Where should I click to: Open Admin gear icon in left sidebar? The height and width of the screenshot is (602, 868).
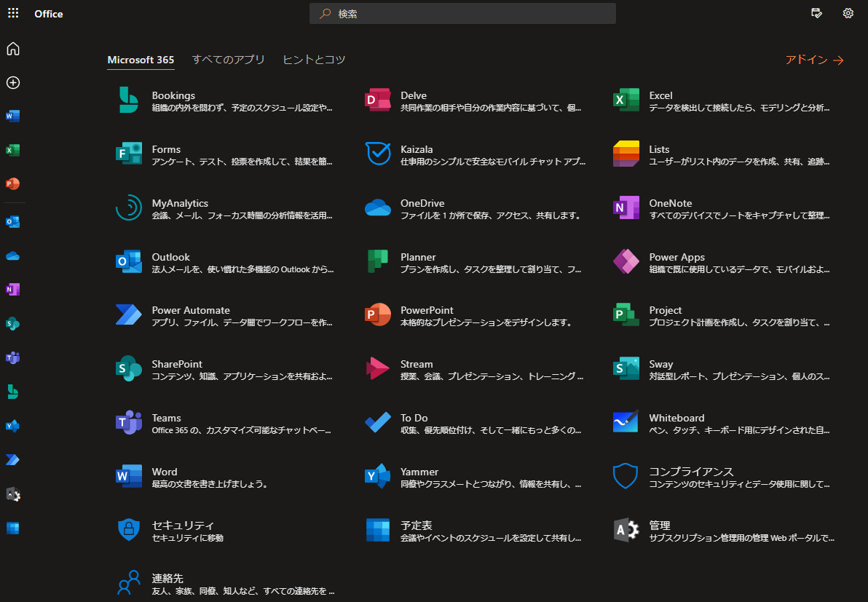[x=12, y=494]
